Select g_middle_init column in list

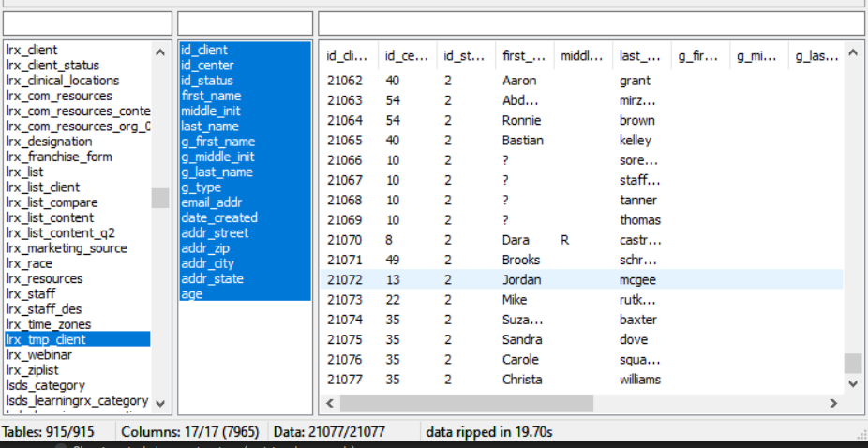[246, 157]
